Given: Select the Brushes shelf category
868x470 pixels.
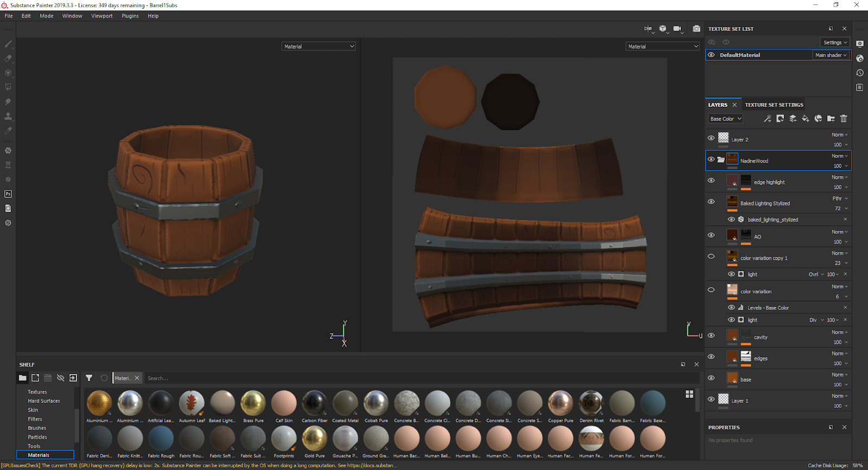Looking at the screenshot, I should click(x=37, y=428).
